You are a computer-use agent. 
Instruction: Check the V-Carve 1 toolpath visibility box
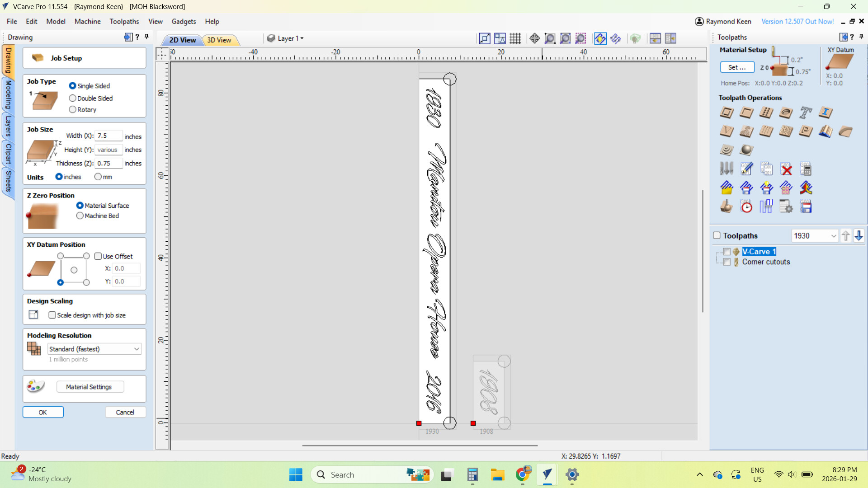[726, 252]
